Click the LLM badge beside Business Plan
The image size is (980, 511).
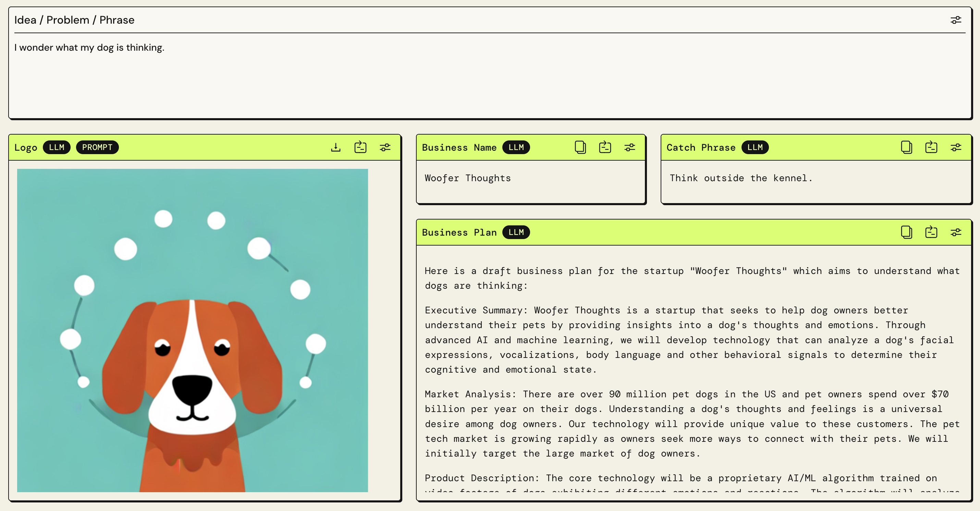(516, 232)
